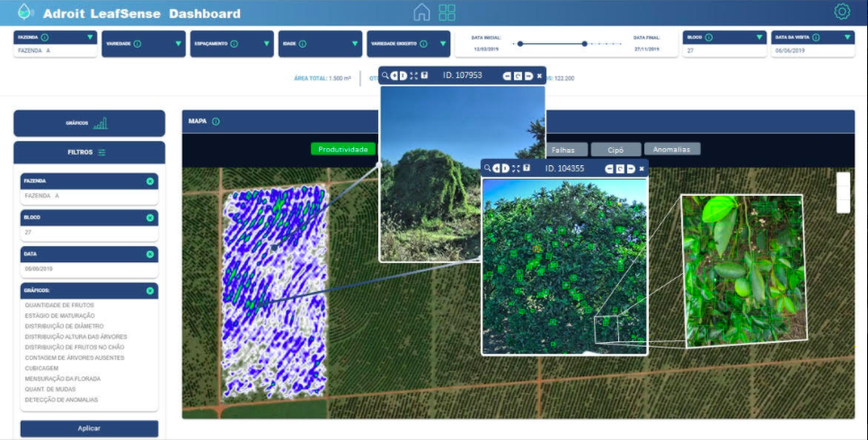Click rotate icon in ID. 104355 popup
The height and width of the screenshot is (440, 868).
click(x=620, y=169)
